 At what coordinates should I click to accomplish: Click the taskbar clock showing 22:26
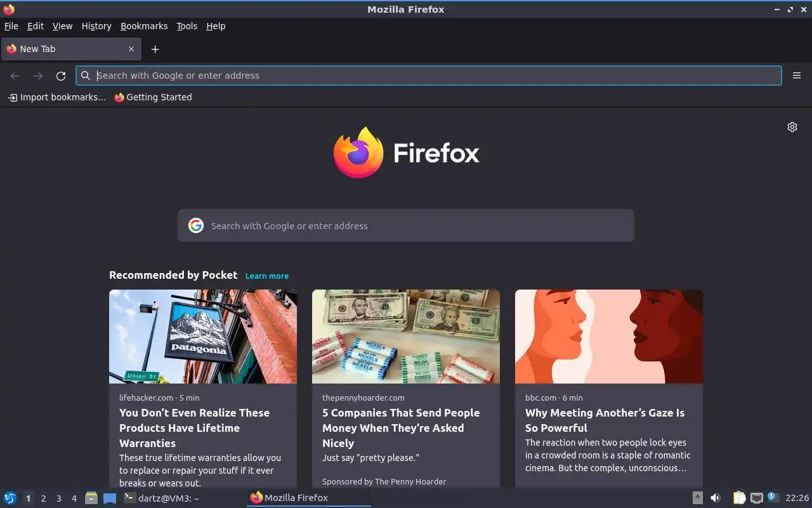coord(797,498)
